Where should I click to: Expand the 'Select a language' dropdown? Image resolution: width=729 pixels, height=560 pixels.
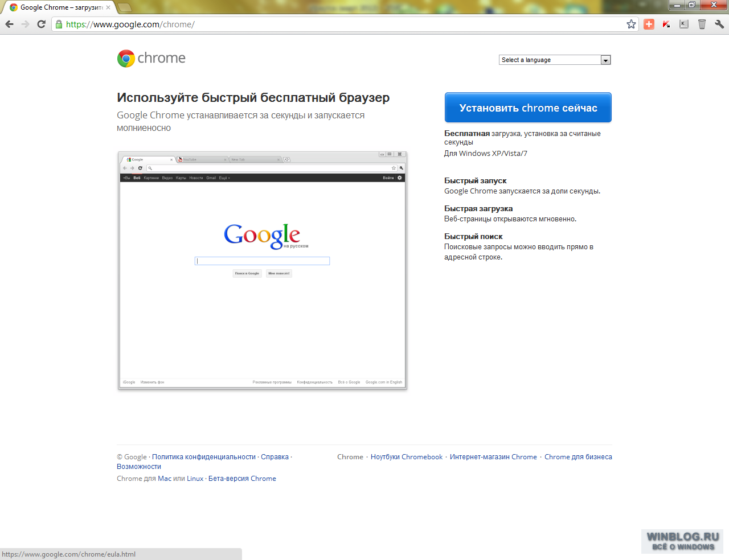pos(555,60)
